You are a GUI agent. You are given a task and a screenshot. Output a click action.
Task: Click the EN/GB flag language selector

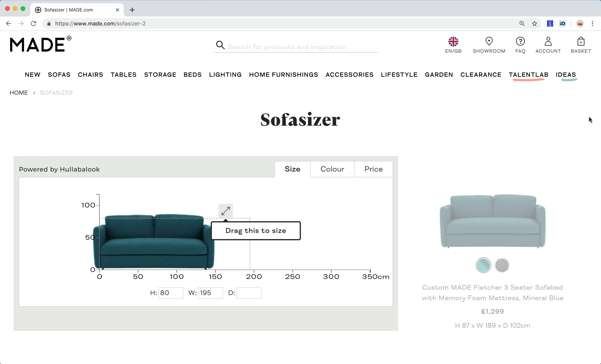click(453, 42)
